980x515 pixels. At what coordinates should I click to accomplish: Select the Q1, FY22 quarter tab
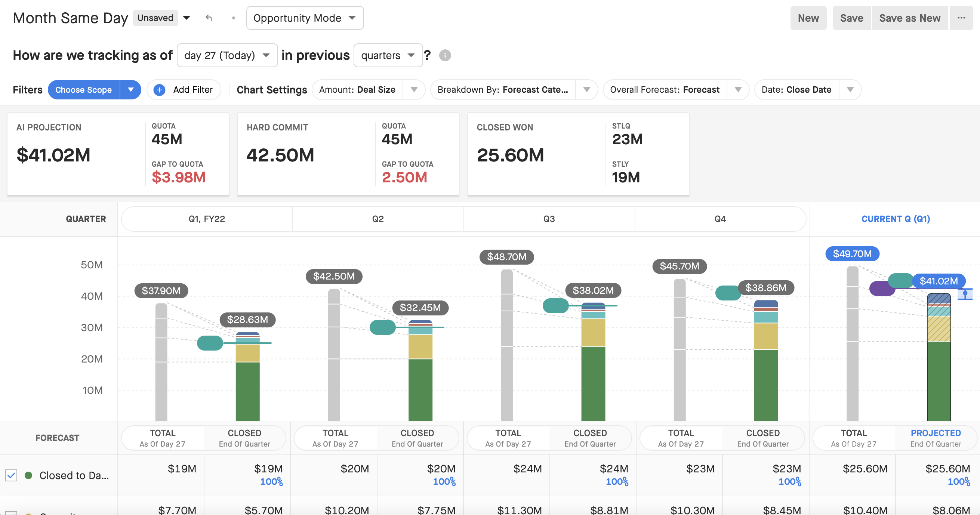tap(207, 219)
